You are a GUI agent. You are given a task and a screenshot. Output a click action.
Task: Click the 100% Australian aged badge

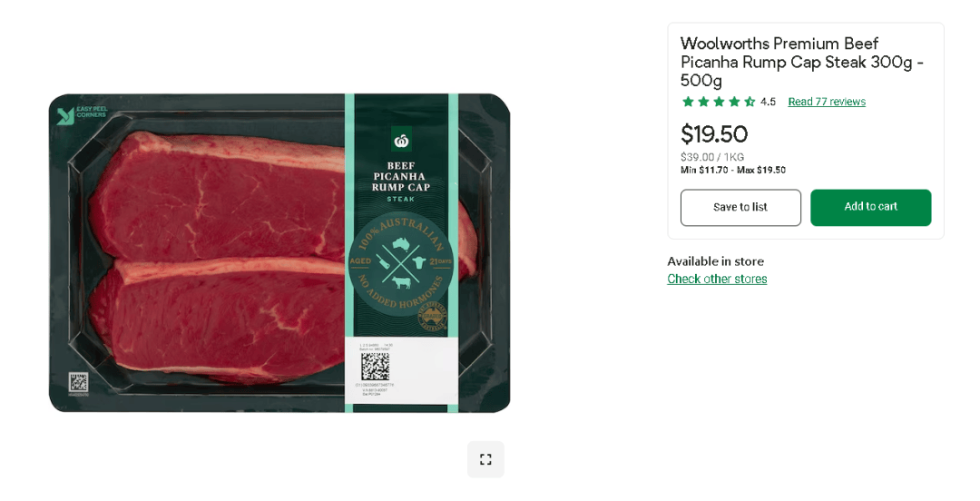click(x=400, y=265)
